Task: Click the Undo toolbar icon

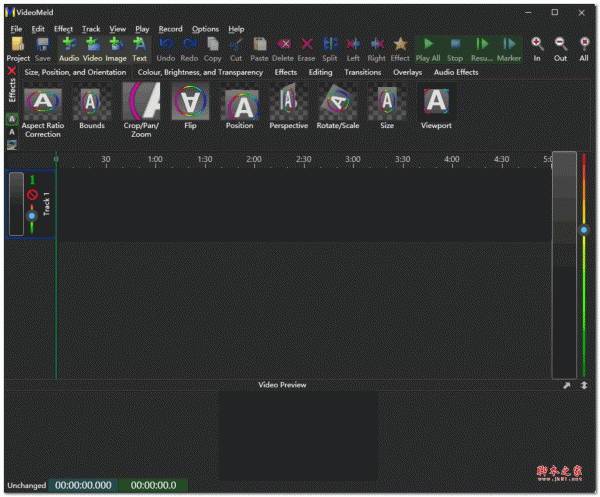Action: pyautogui.click(x=166, y=50)
